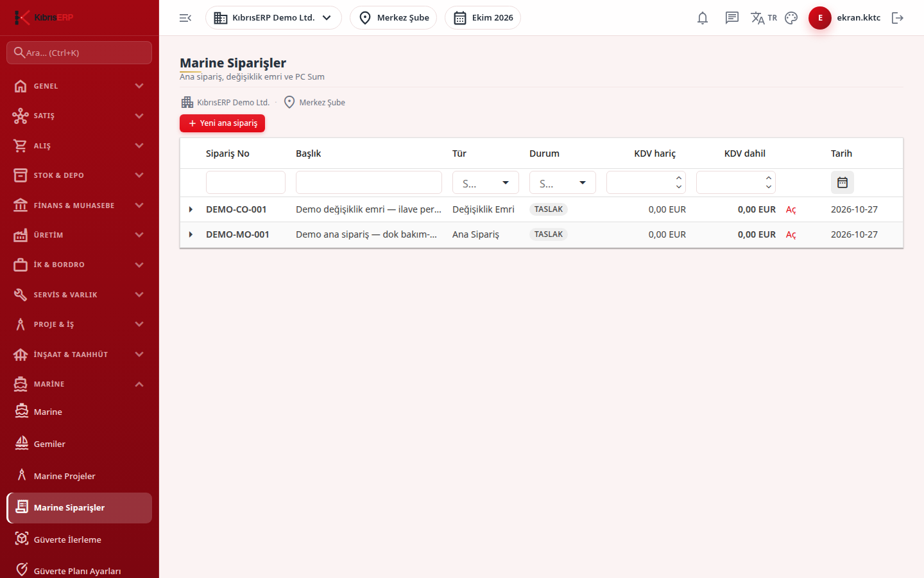Click the Merkez Şube branch button in header
The height and width of the screenshot is (578, 924).
tap(393, 18)
